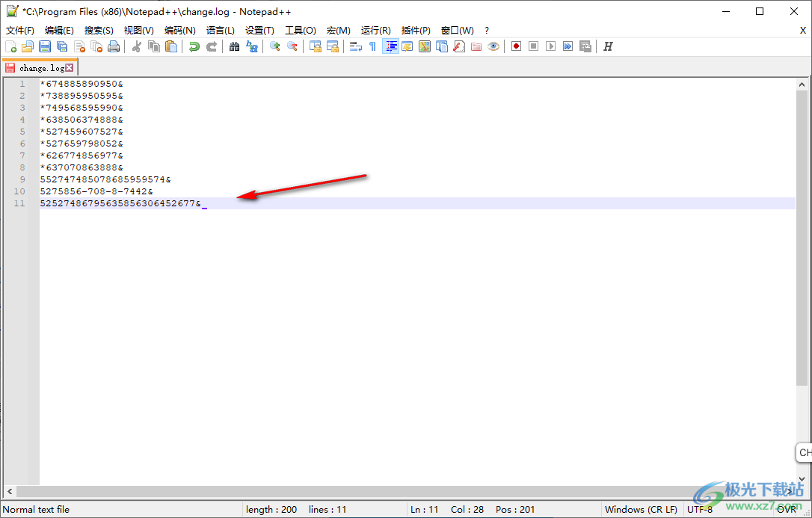The height and width of the screenshot is (518, 812).
Task: Open the 宏(M) menu
Action: (339, 31)
